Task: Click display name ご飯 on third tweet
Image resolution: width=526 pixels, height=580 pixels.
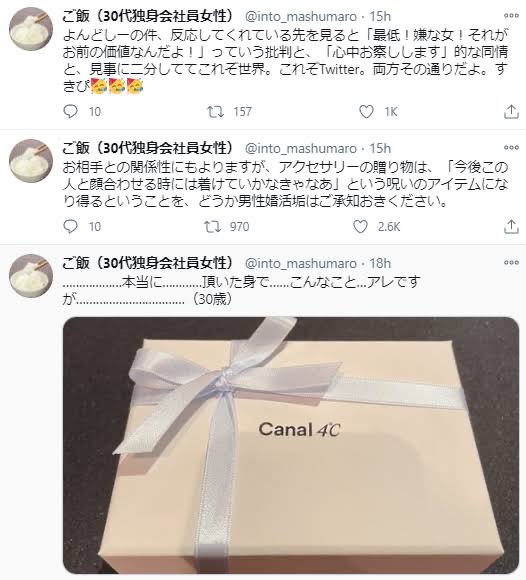Action: coord(148,263)
